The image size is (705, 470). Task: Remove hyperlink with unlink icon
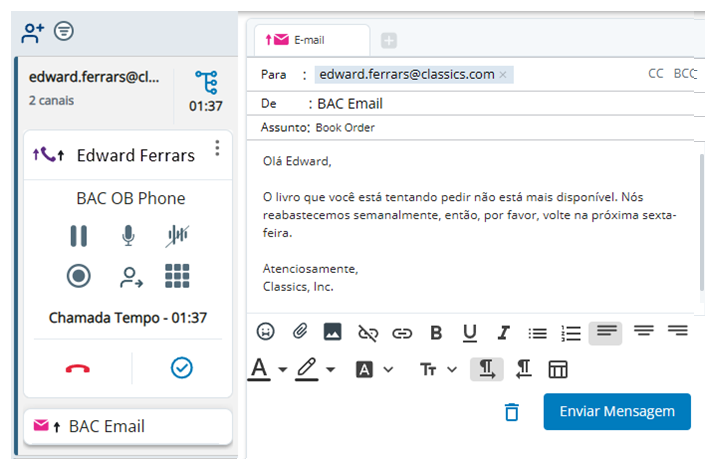tap(368, 333)
